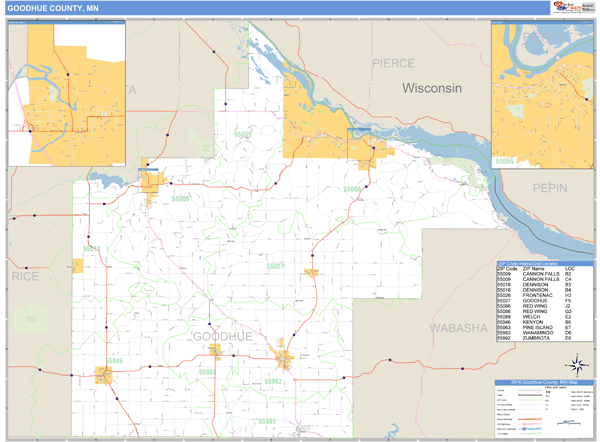600x442 pixels.
Task: Open the top-right inset map
Action: click(541, 96)
